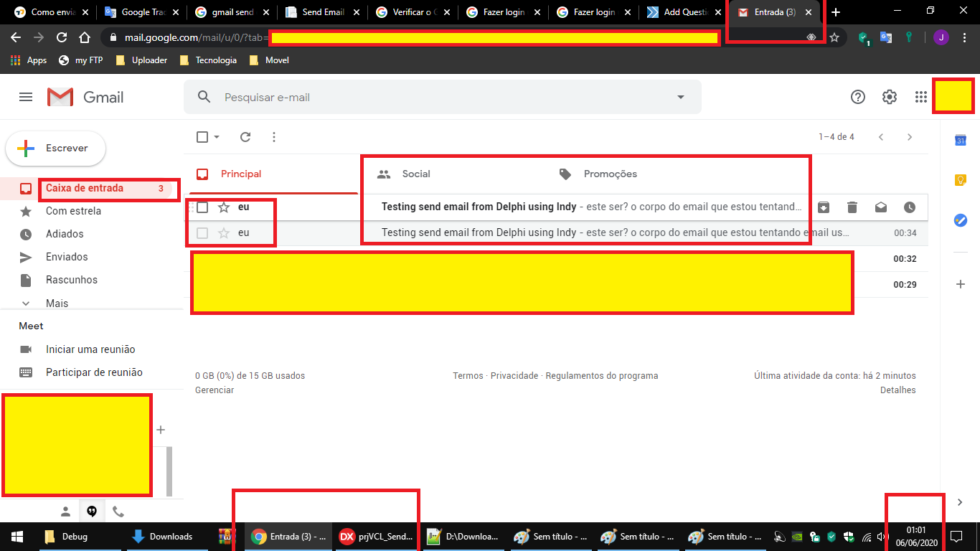Open the Gmail main menu hamburger icon

pyautogui.click(x=26, y=97)
